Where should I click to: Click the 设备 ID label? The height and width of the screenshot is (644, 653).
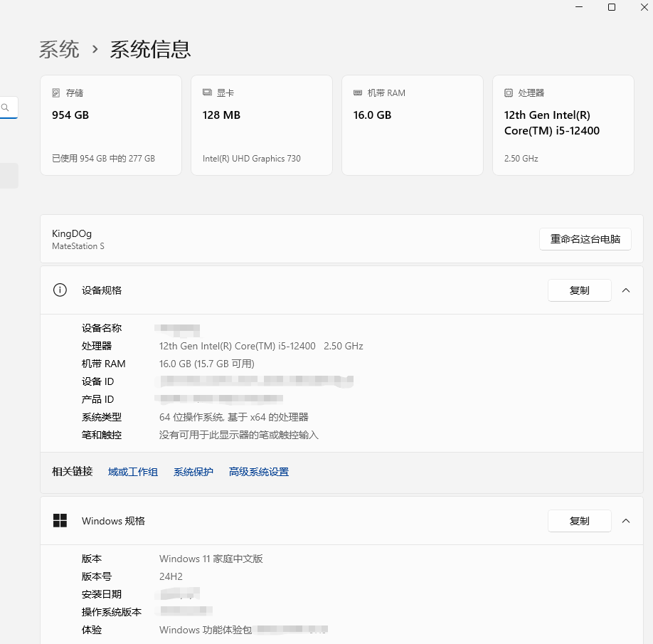coord(97,381)
